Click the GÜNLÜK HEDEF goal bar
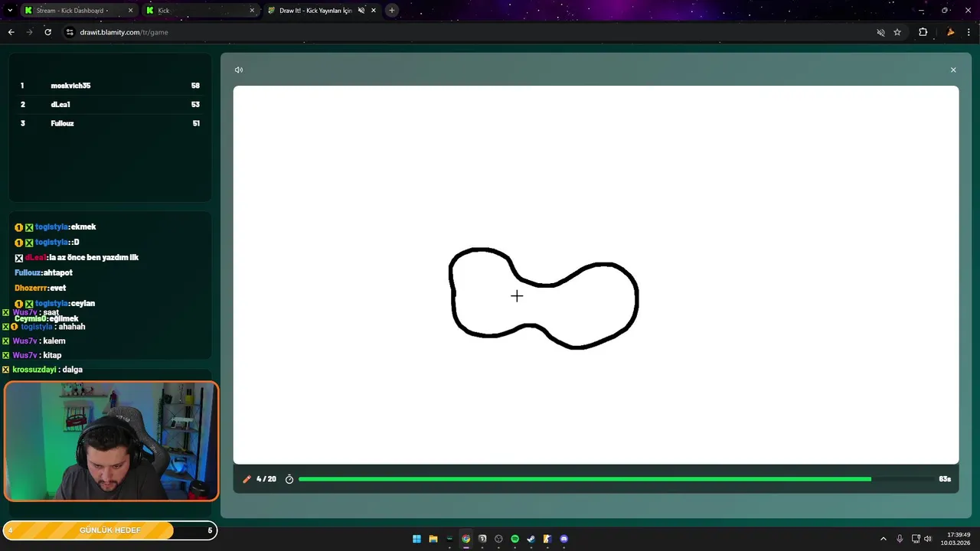Image resolution: width=980 pixels, height=551 pixels. pyautogui.click(x=110, y=530)
